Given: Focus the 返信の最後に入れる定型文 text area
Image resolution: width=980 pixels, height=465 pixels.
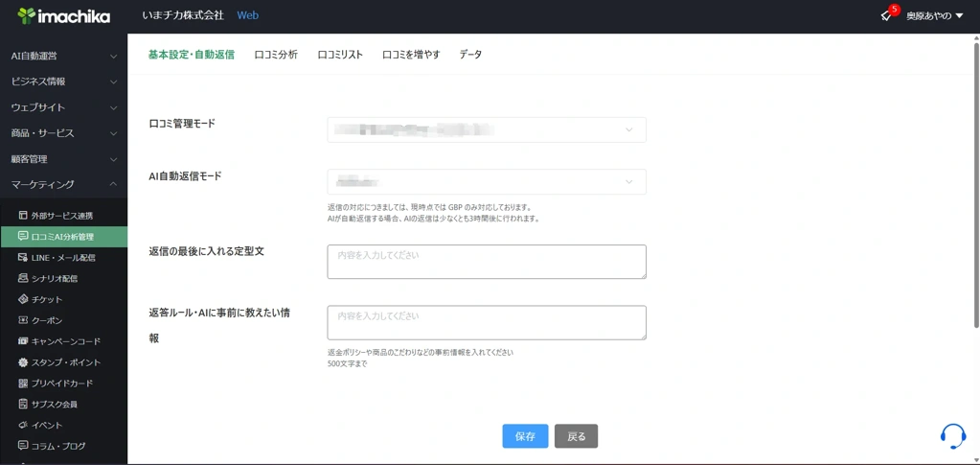Looking at the screenshot, I should point(487,262).
